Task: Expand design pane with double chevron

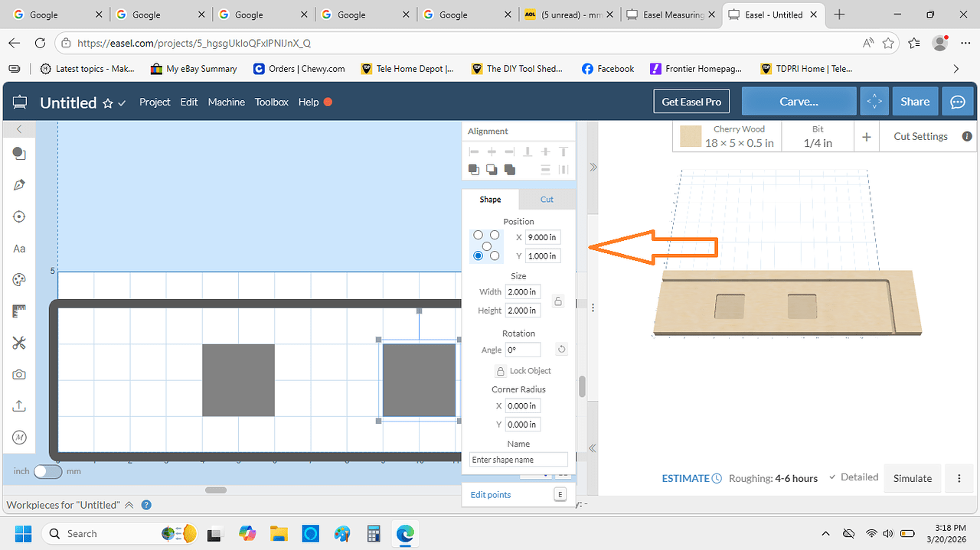Action: point(593,167)
